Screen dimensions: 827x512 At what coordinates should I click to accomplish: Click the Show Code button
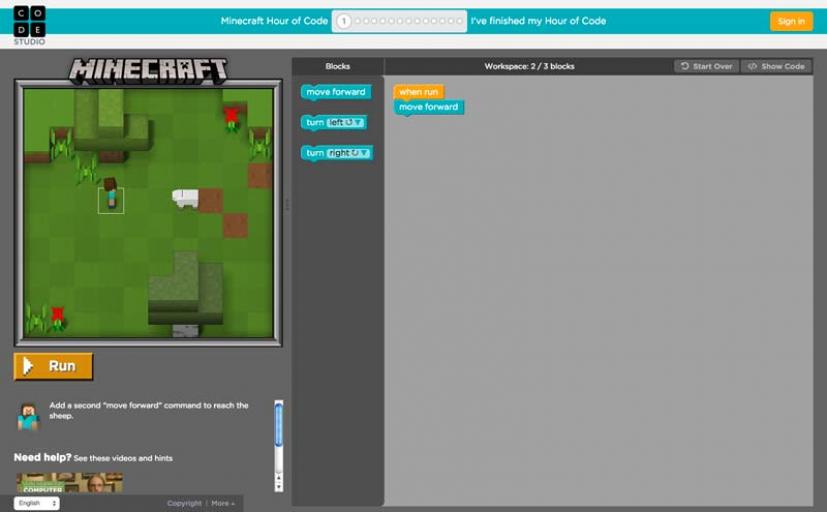tap(776, 66)
